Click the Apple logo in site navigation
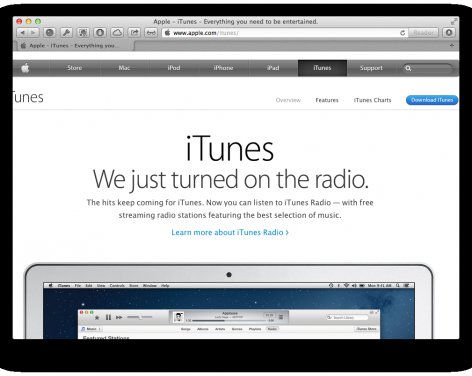Viewport: 472px width, 376px height. (x=25, y=68)
